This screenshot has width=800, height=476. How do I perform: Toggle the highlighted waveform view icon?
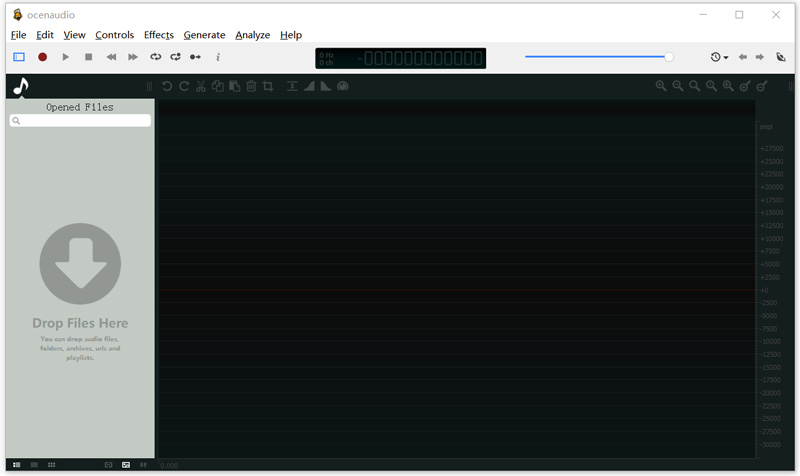pyautogui.click(x=126, y=465)
